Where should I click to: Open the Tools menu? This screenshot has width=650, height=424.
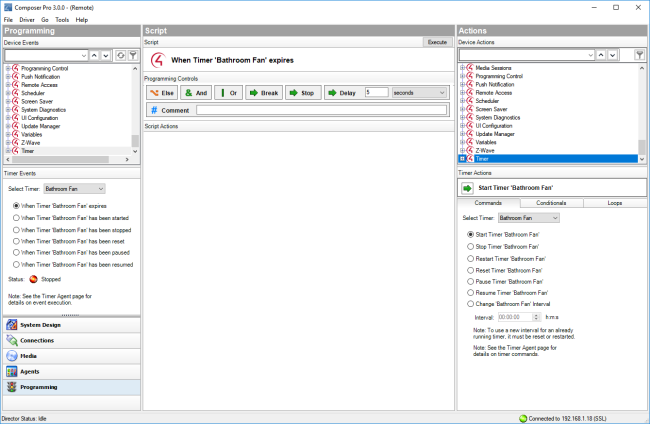[x=62, y=19]
